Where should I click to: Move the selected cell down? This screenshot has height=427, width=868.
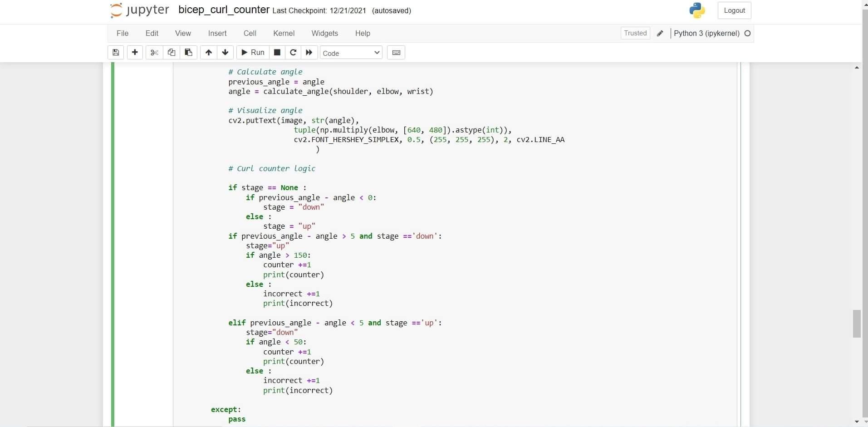pos(225,52)
